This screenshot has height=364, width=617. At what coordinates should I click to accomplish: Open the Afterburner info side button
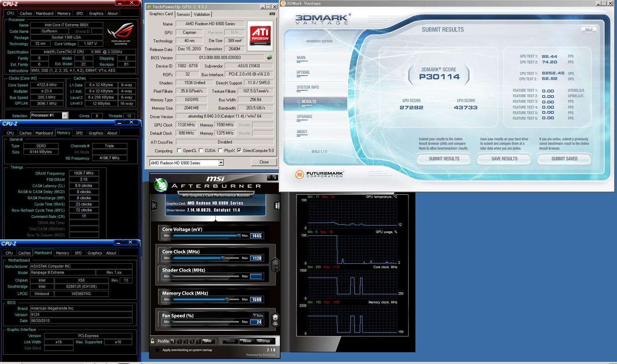tap(276, 206)
